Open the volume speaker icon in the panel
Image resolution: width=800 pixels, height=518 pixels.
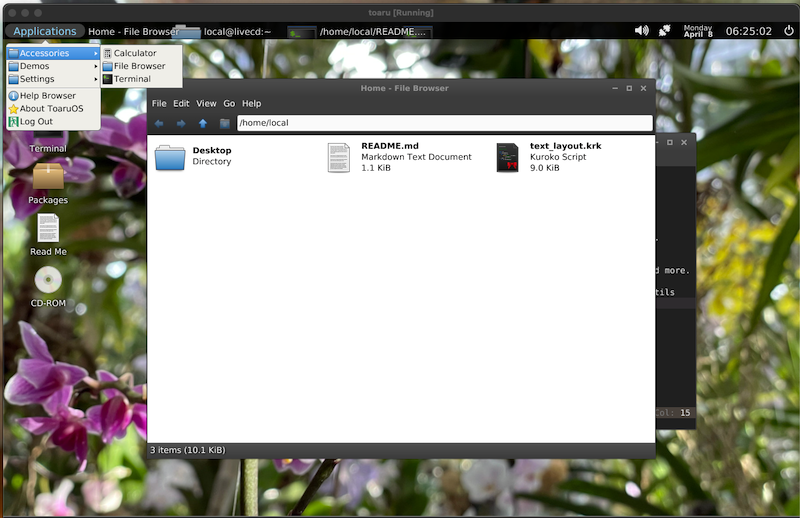click(x=641, y=31)
